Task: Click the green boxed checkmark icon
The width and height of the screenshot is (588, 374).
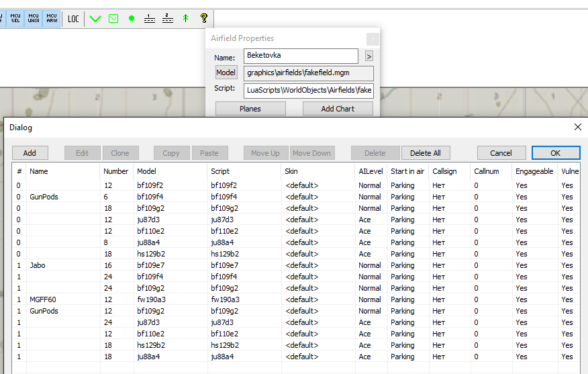Action: click(113, 18)
